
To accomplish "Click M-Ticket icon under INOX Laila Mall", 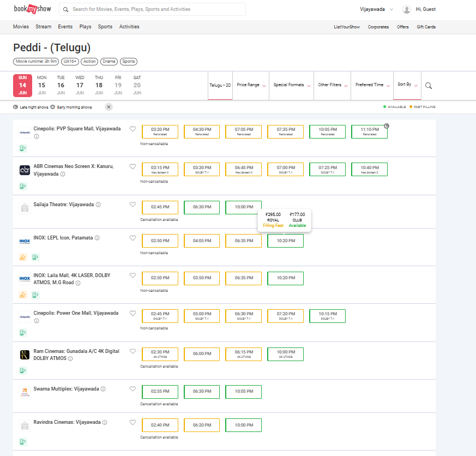I will (35, 295).
